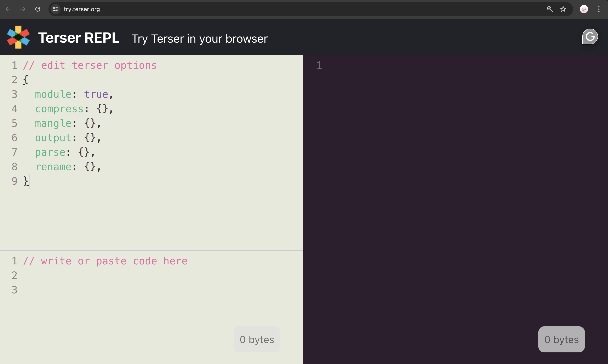
Task: Click the empty braces after parse
Action: tap(84, 152)
